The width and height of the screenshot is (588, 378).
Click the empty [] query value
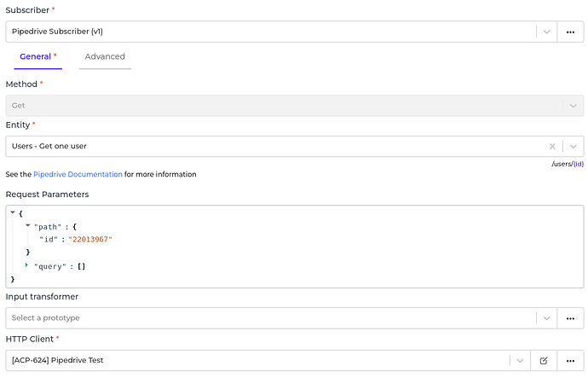[81, 266]
